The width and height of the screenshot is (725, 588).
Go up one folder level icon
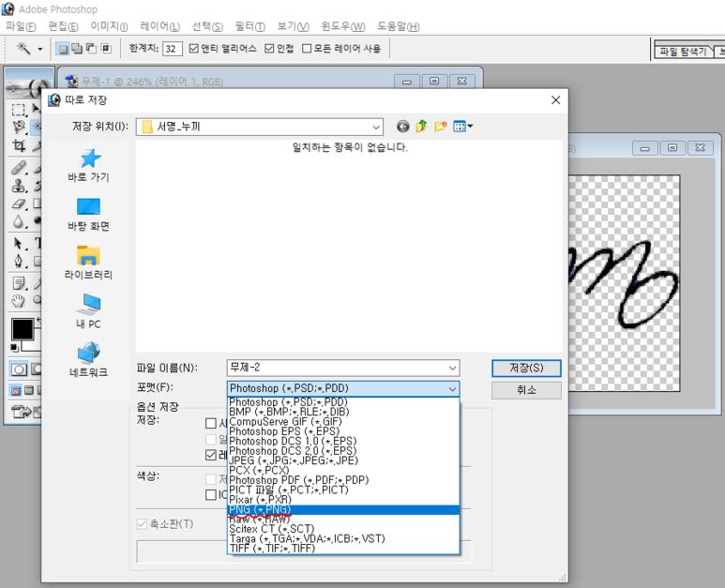421,127
